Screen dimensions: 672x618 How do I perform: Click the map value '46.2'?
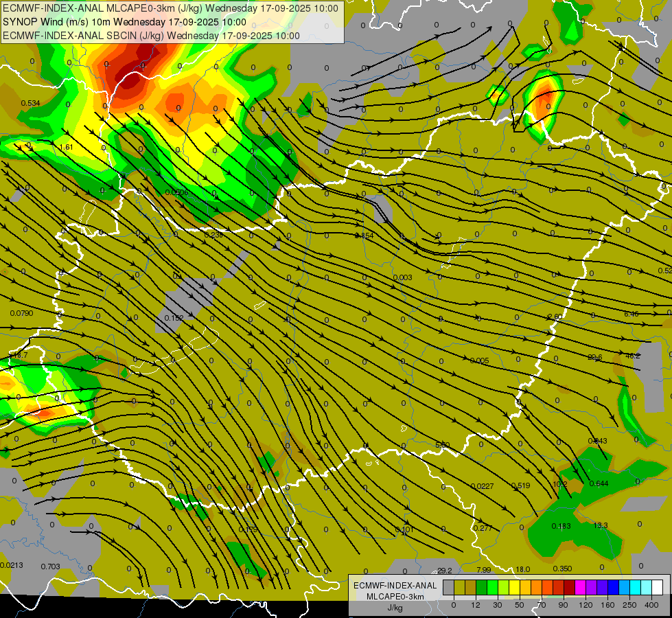tap(633, 356)
